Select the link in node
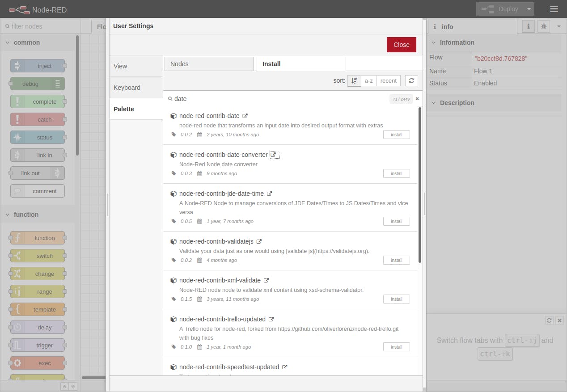This screenshot has width=567, height=392. pos(38,155)
